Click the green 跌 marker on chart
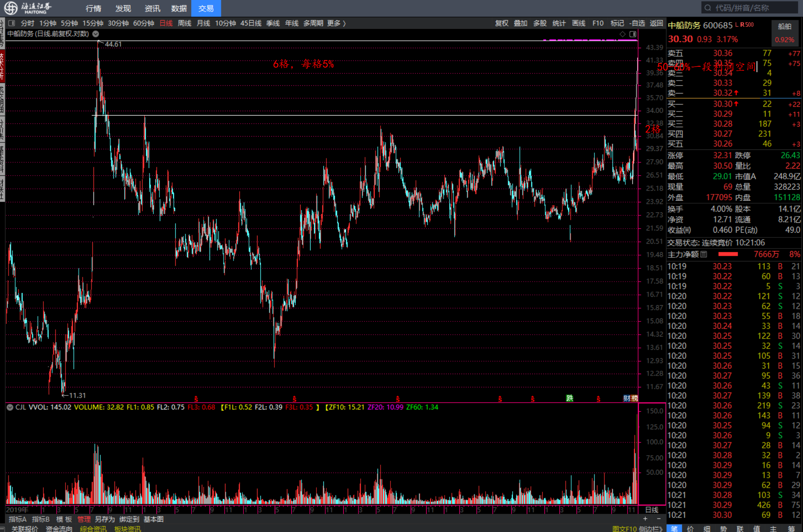 (569, 398)
